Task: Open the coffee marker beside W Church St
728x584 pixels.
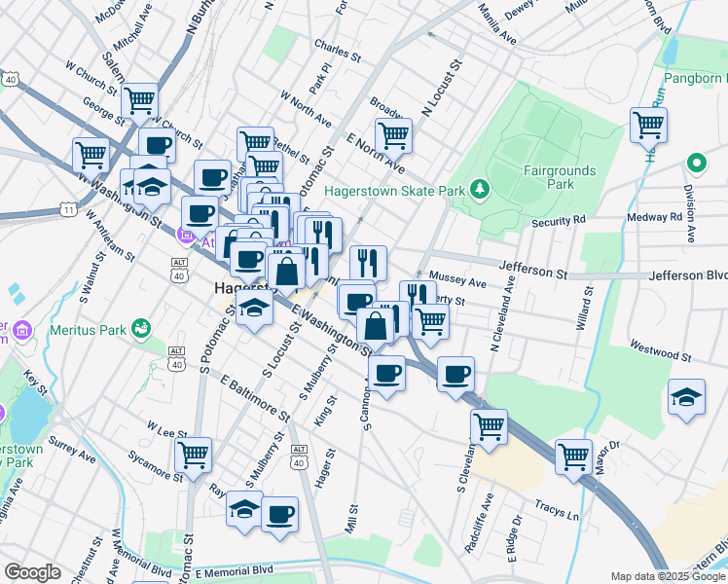Action: (158, 145)
